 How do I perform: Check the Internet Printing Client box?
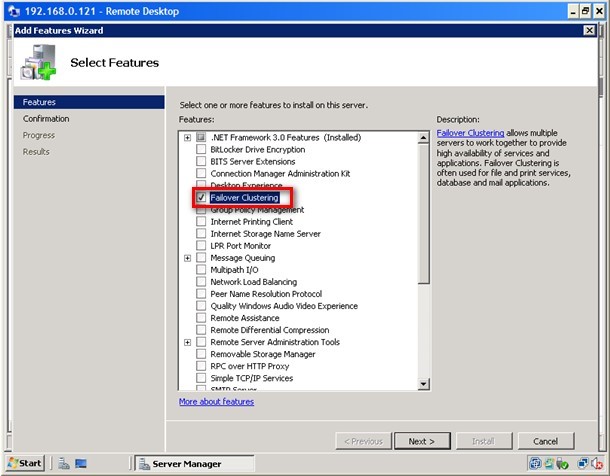pyautogui.click(x=201, y=222)
